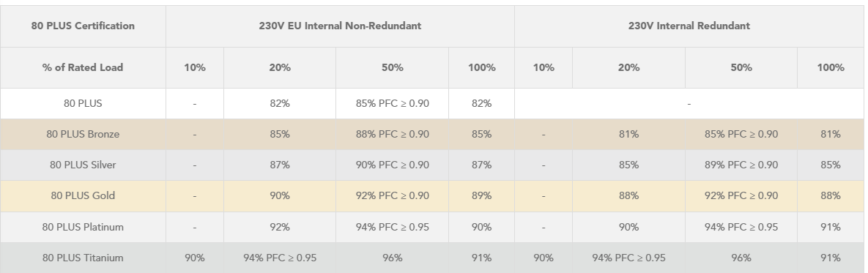
Task: Click Gold non-redundant 100% load value 89%
Action: coord(481,195)
